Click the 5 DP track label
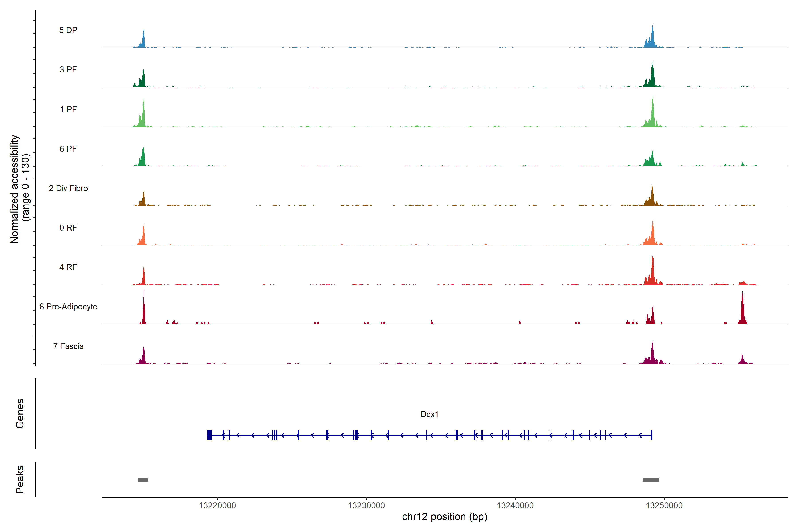The height and width of the screenshot is (532, 798). coord(68,30)
